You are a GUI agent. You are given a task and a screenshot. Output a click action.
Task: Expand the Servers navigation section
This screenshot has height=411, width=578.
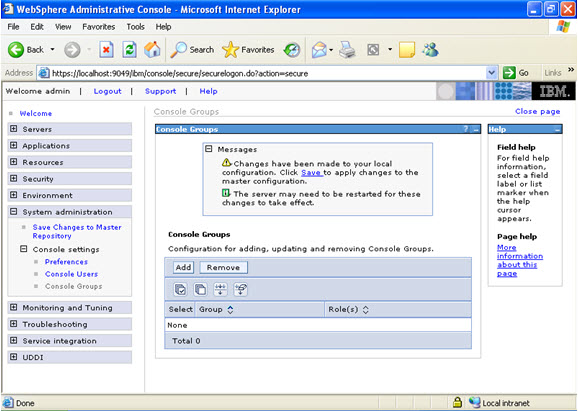(14, 129)
